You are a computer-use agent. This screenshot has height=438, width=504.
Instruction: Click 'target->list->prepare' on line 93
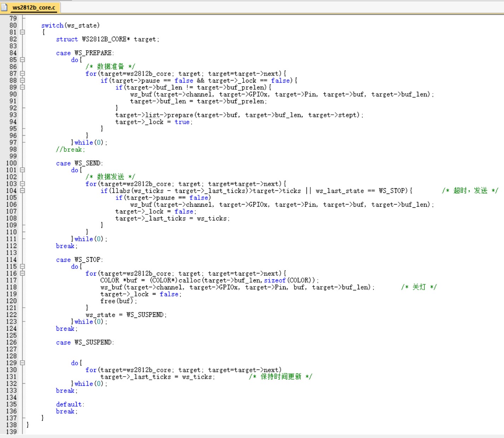coord(154,115)
